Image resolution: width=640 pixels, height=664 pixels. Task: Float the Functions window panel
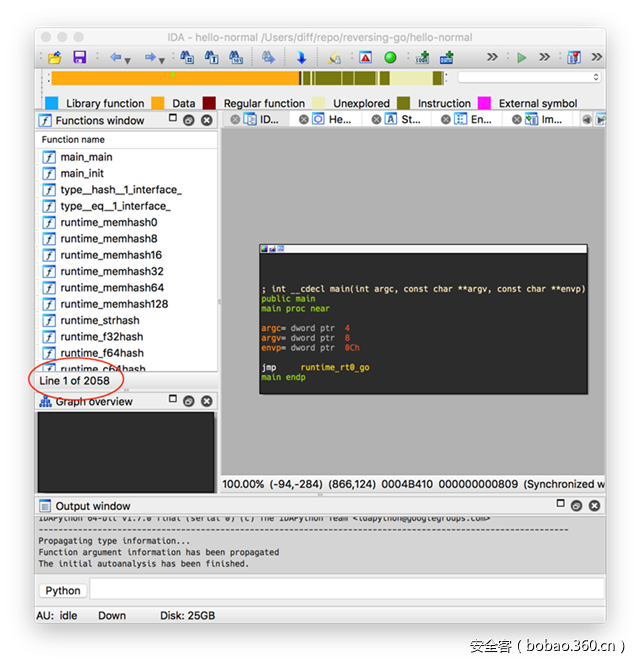(188, 120)
